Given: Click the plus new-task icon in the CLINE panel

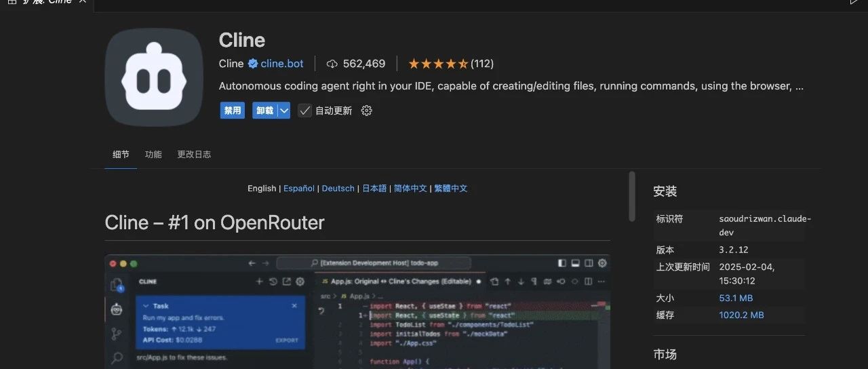Looking at the screenshot, I should tap(259, 281).
